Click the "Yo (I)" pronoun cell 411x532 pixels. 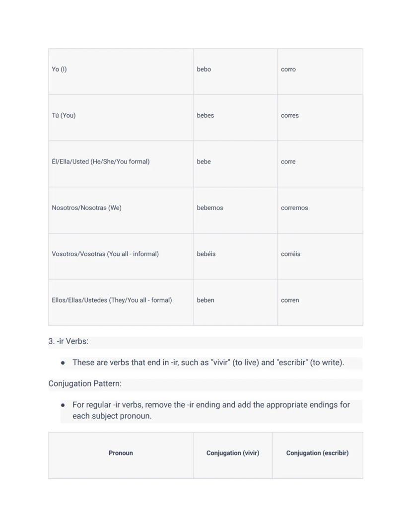(59, 70)
